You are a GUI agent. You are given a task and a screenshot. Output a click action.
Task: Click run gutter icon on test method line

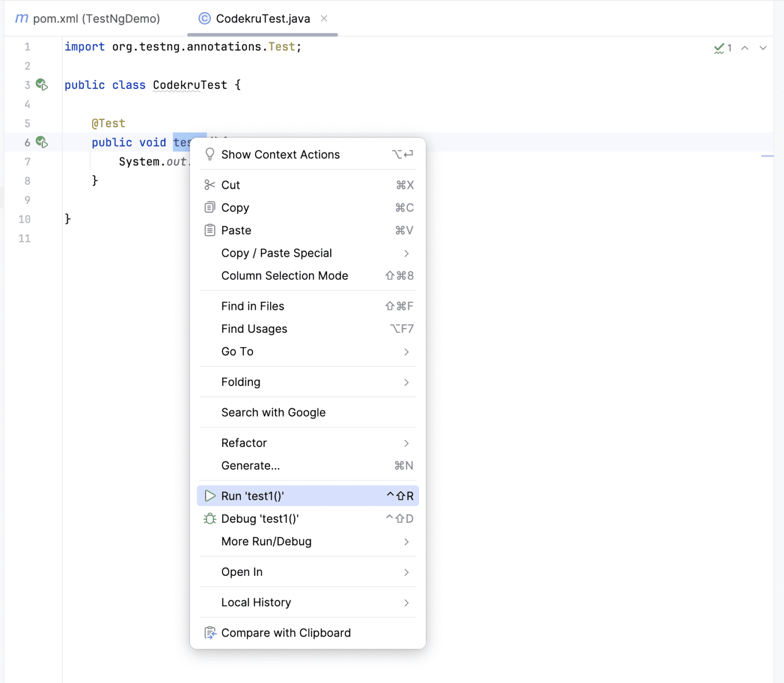point(42,142)
